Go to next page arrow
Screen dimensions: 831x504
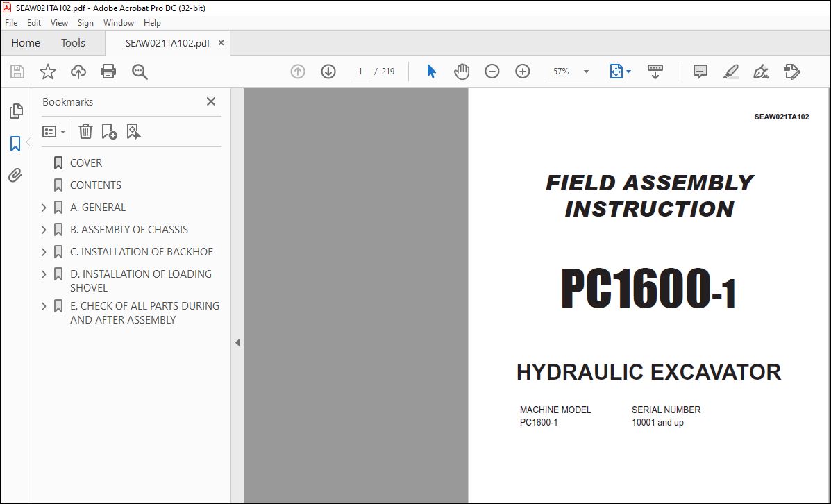point(328,72)
